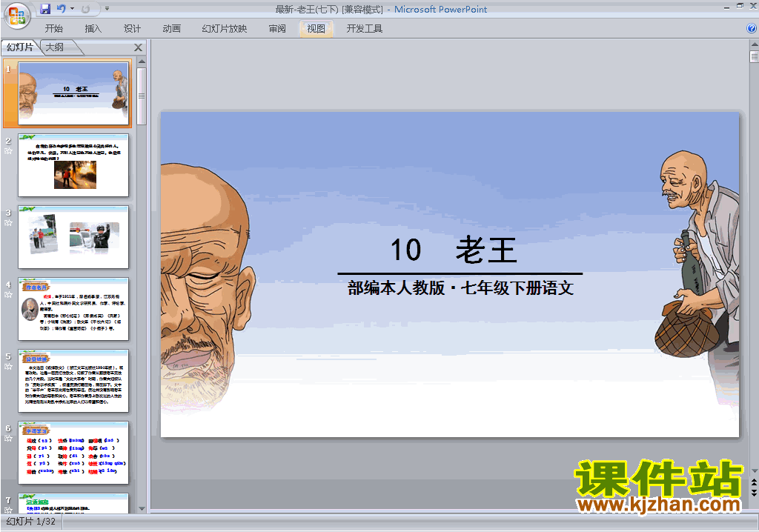Restore down the PowerPoint window
Screen dimensions: 759x532
coord(740,6)
